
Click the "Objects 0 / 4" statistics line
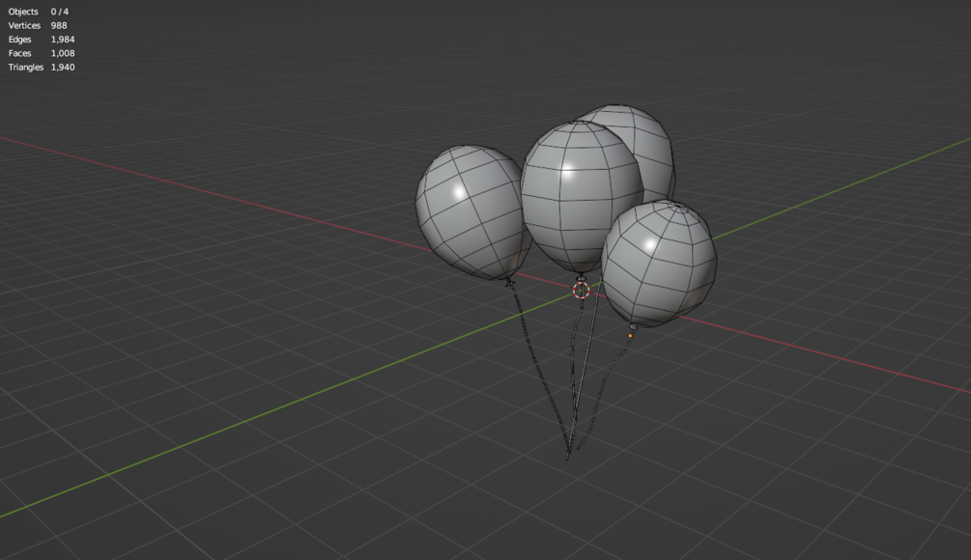39,12
